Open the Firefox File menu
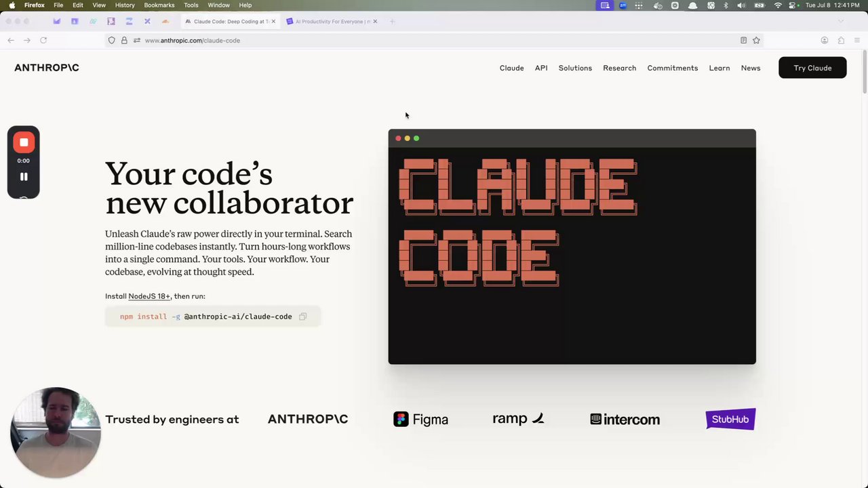This screenshot has width=868, height=488. click(58, 5)
